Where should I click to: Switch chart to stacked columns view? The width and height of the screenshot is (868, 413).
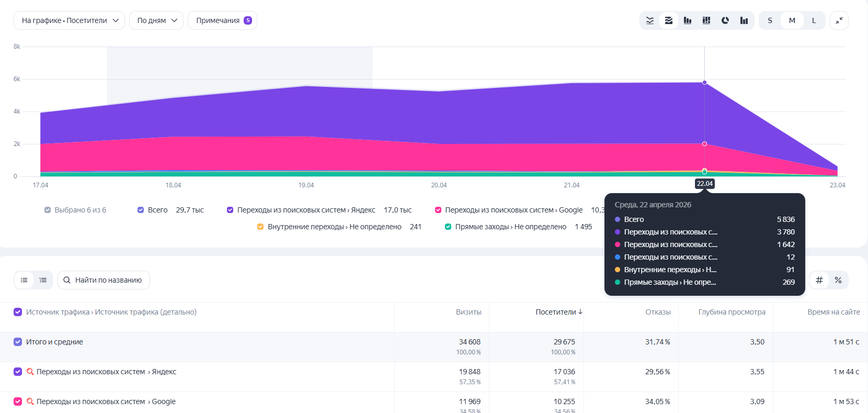pyautogui.click(x=706, y=20)
